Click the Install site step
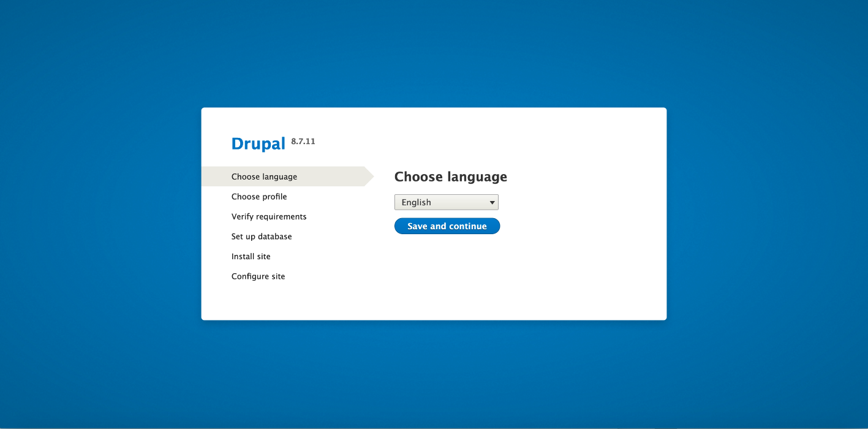Image resolution: width=868 pixels, height=429 pixels. pos(251,256)
